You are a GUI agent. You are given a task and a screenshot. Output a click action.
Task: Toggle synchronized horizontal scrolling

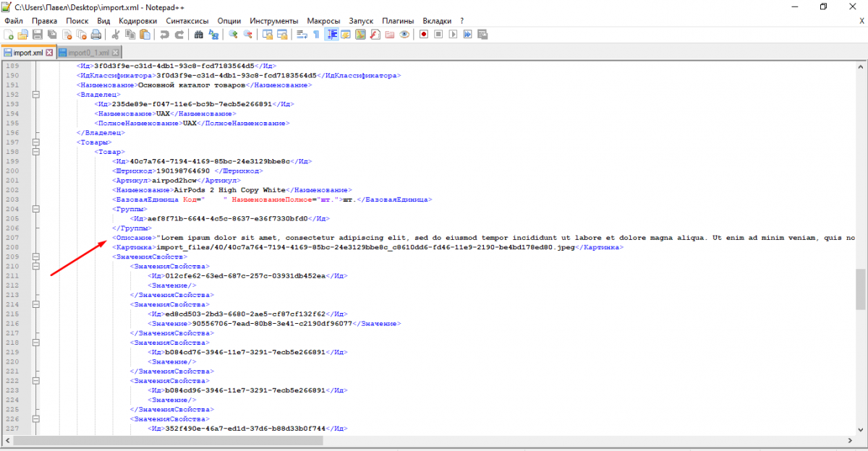pyautogui.click(x=282, y=34)
